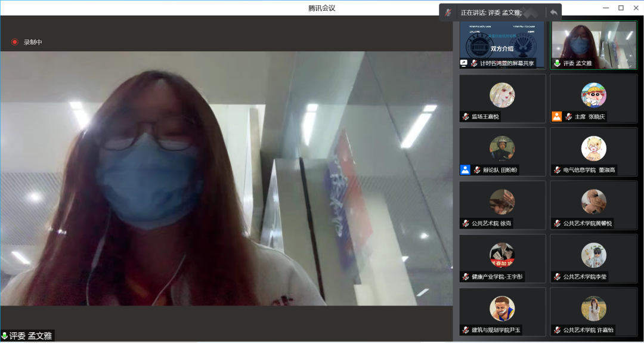
Task: Click blue co-host badge beside 辩论队 田盼盼
Action: coord(465,169)
